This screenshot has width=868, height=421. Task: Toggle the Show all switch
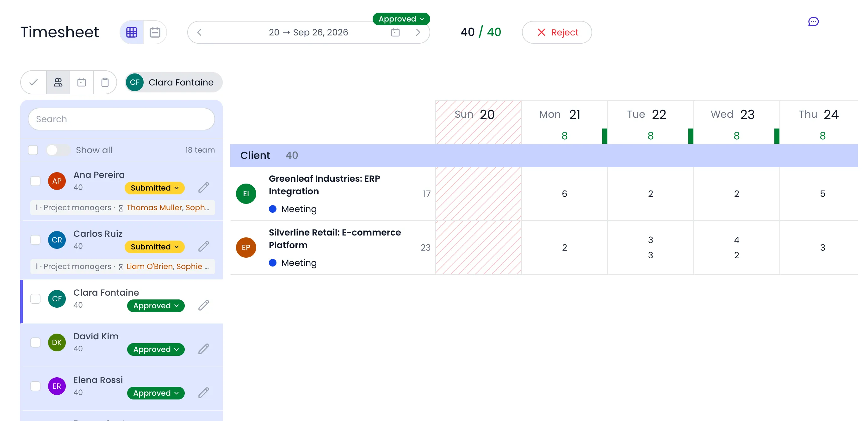click(x=58, y=150)
